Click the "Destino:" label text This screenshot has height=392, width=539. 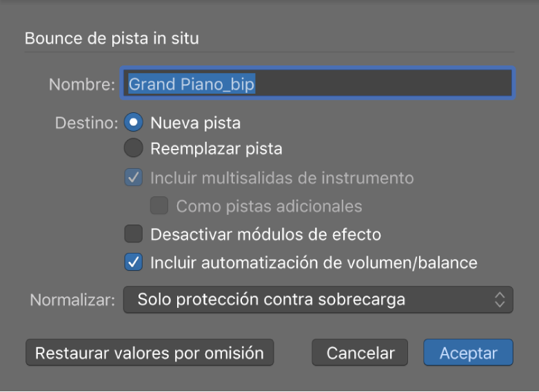(87, 124)
